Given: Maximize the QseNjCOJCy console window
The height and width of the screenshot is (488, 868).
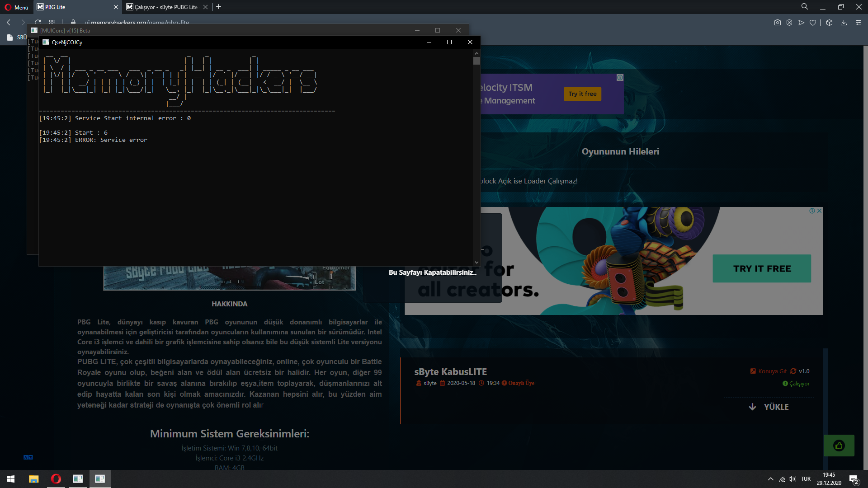Looking at the screenshot, I should [449, 42].
